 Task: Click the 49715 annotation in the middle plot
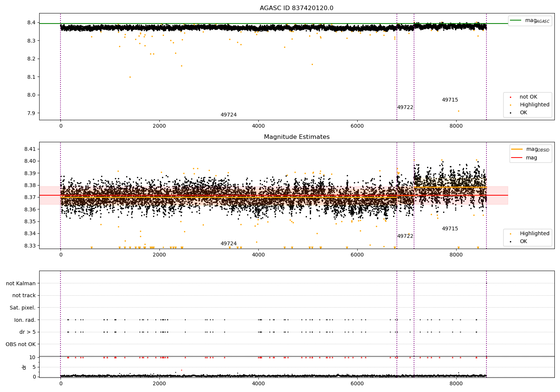[x=450, y=229]
